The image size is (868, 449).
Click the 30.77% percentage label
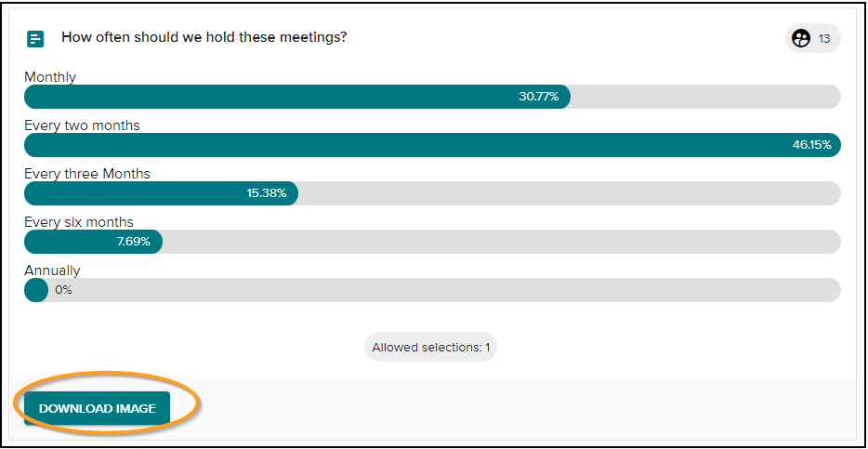539,97
